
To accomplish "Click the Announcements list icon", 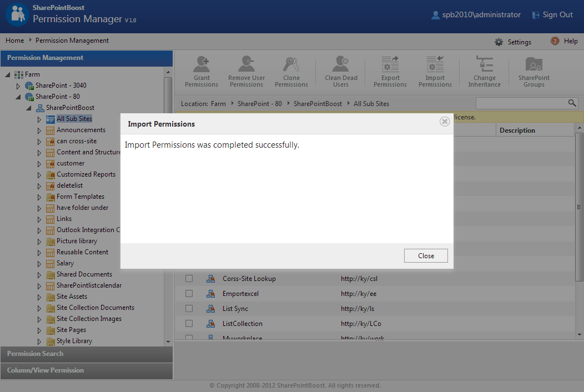I will pos(51,130).
